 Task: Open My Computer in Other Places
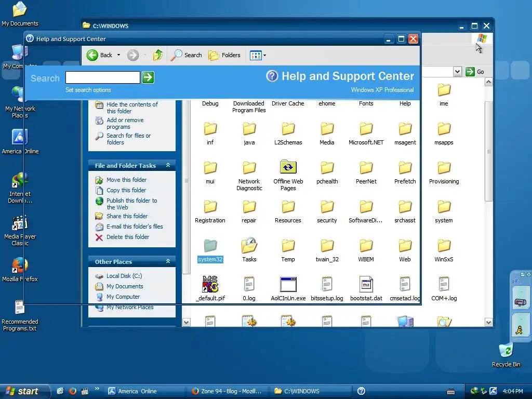pos(123,297)
